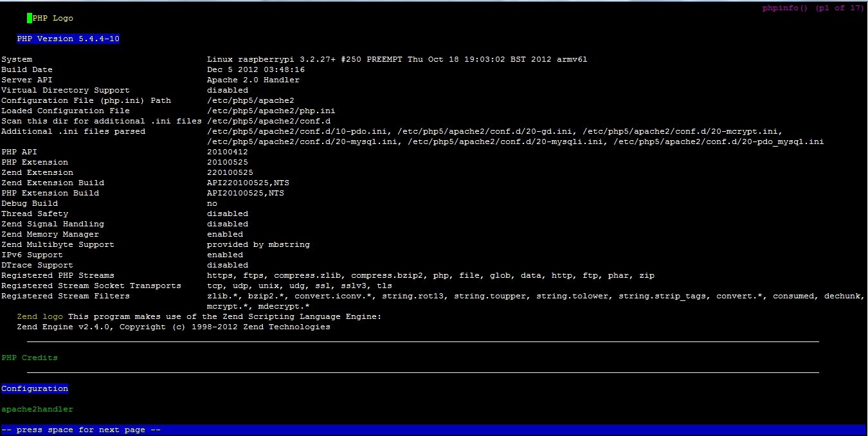This screenshot has height=436, width=868.
Task: Select the Debug Build 'no' value
Action: 212,203
